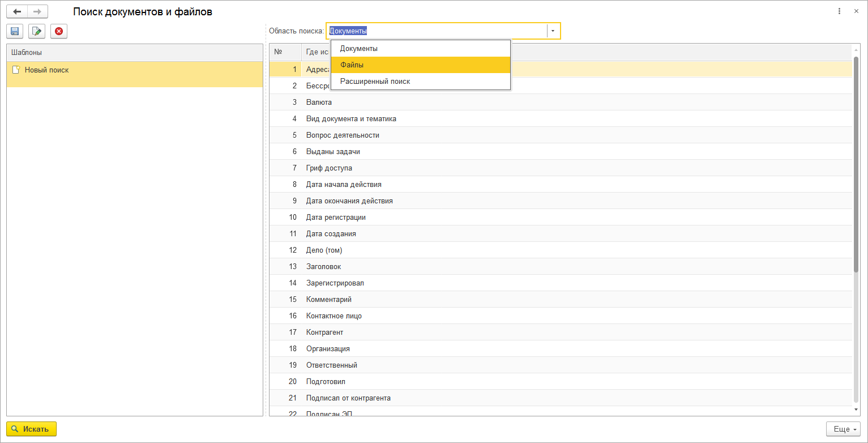
Task: Select the Контактное лицо row
Action: (561, 316)
